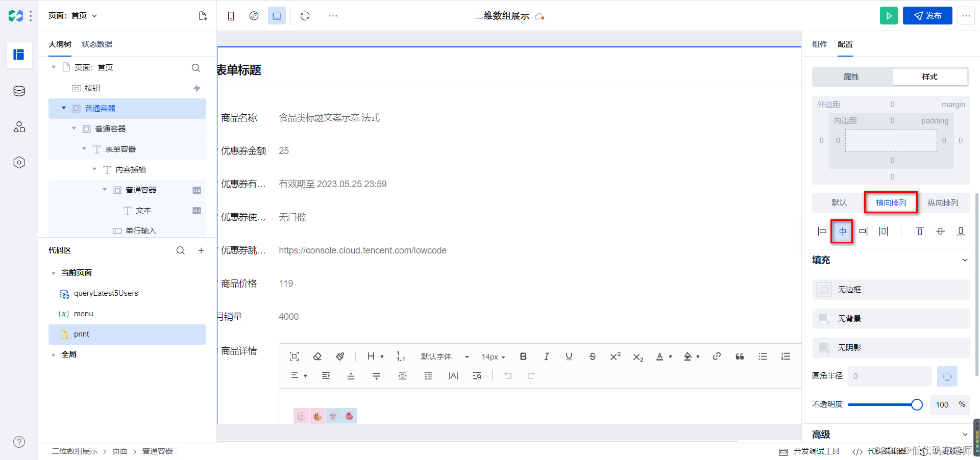Switch to mini program preview icon

pos(254,16)
